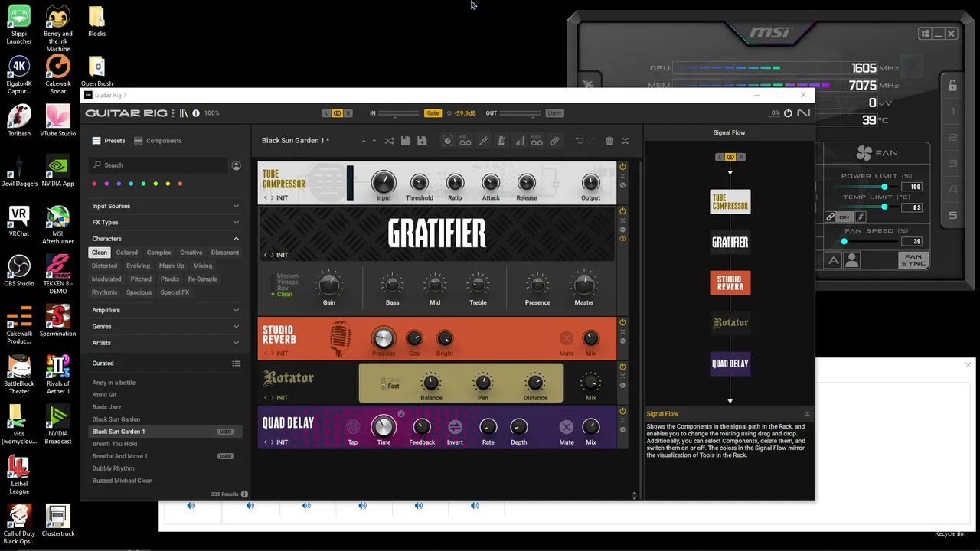Open the preset list dropdown arrow in toolbar
The width and height of the screenshot is (980, 551).
tap(374, 141)
